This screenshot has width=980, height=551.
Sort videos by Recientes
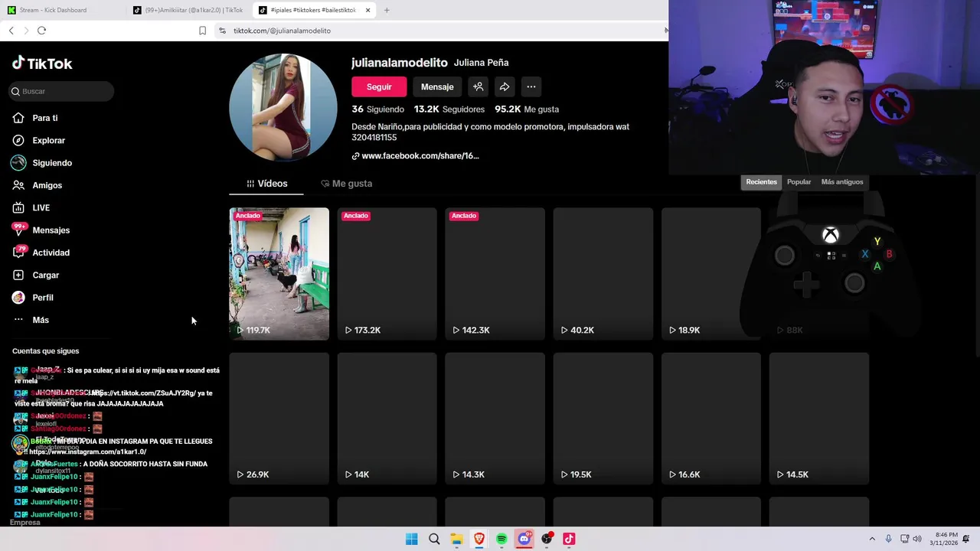pyautogui.click(x=761, y=182)
